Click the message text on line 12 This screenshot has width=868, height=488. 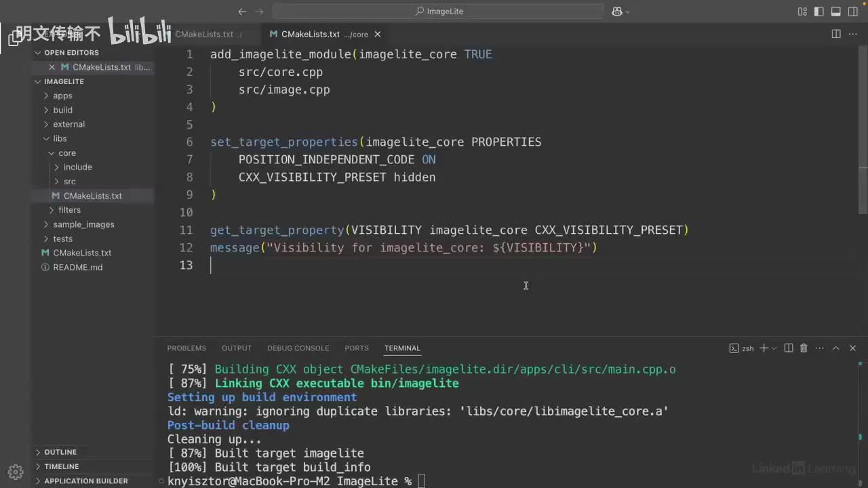[235, 248]
